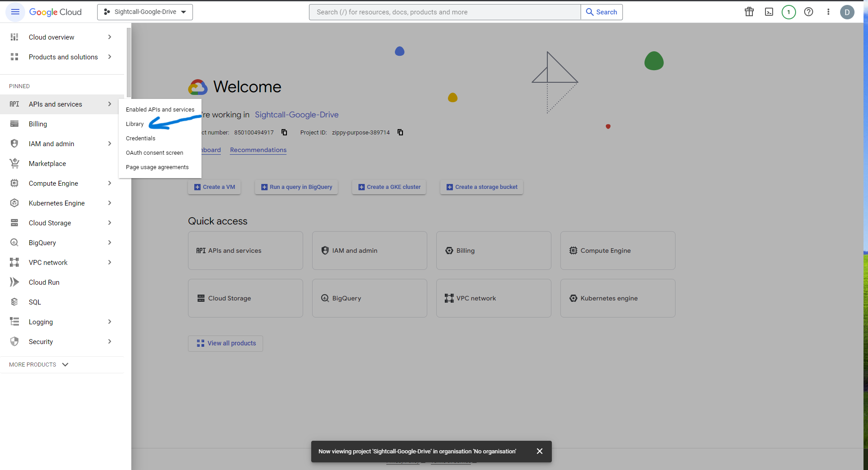Click the Google Cloud logo
The width and height of the screenshot is (868, 470).
click(55, 12)
